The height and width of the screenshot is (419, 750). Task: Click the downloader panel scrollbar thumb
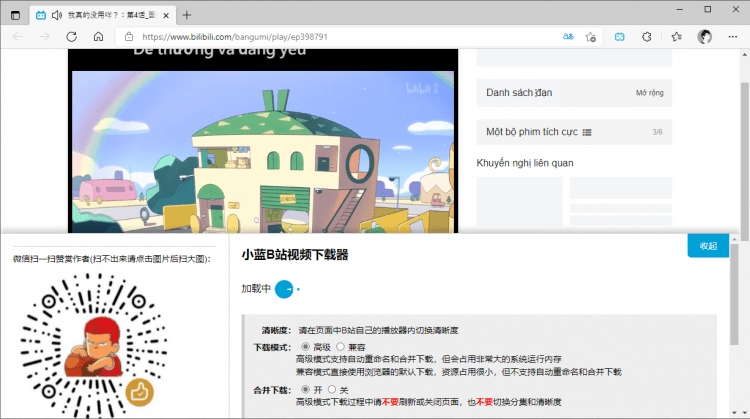tap(734, 293)
